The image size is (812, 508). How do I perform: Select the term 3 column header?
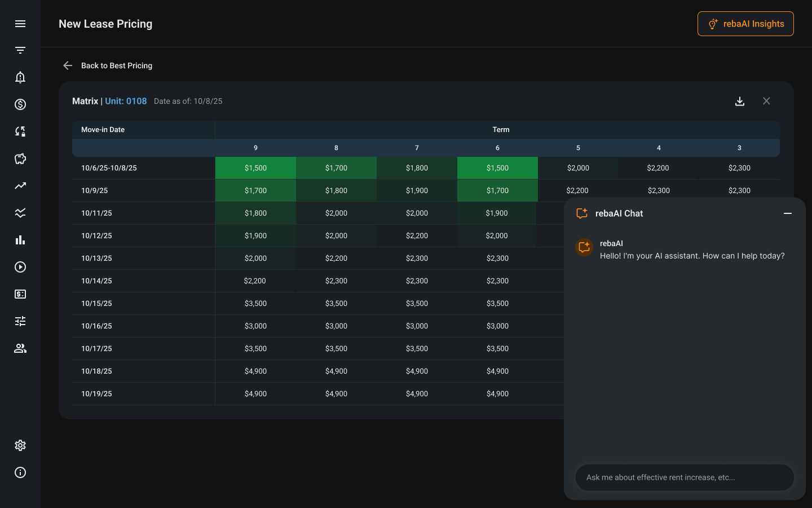click(739, 148)
